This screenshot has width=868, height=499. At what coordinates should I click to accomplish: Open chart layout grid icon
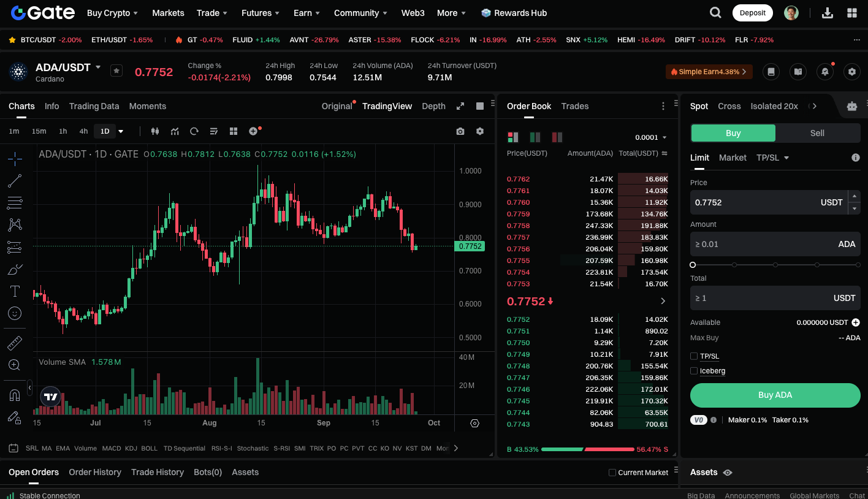[234, 131]
